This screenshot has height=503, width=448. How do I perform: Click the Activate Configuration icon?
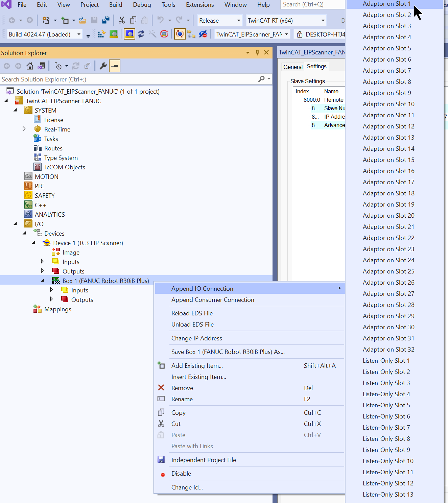[101, 34]
